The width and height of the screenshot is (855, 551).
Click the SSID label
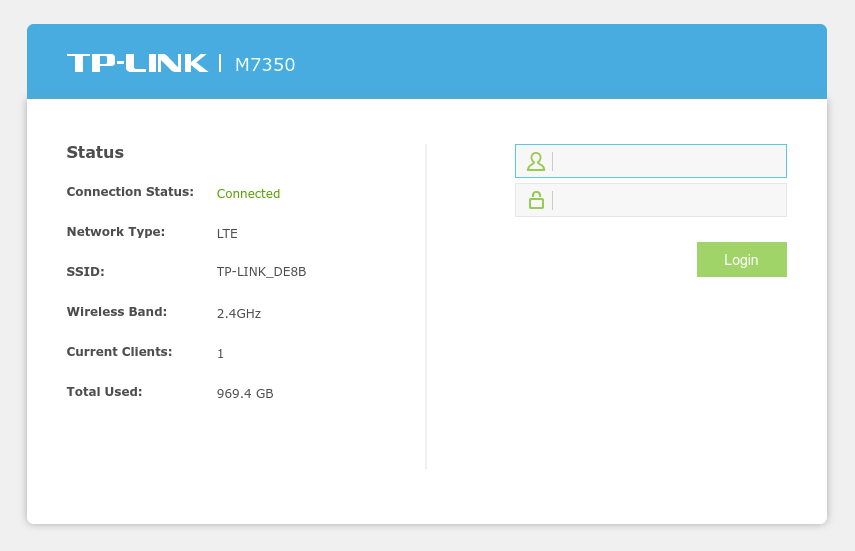tap(85, 272)
